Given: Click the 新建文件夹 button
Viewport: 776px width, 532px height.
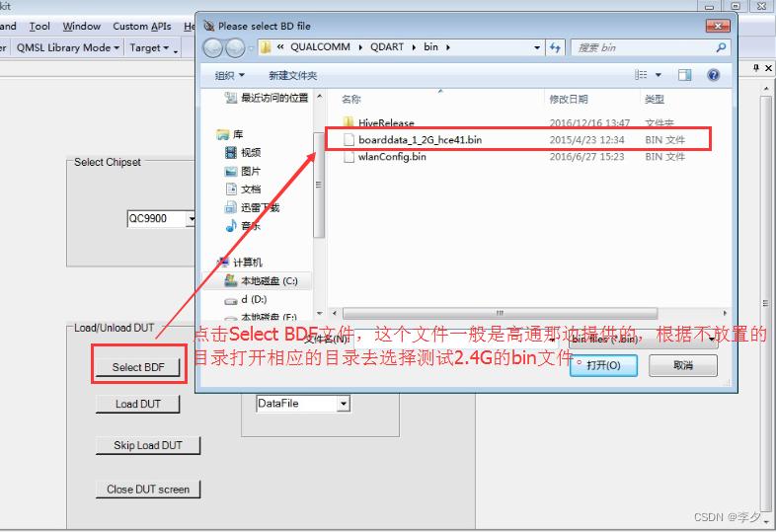Looking at the screenshot, I should coord(293,75).
